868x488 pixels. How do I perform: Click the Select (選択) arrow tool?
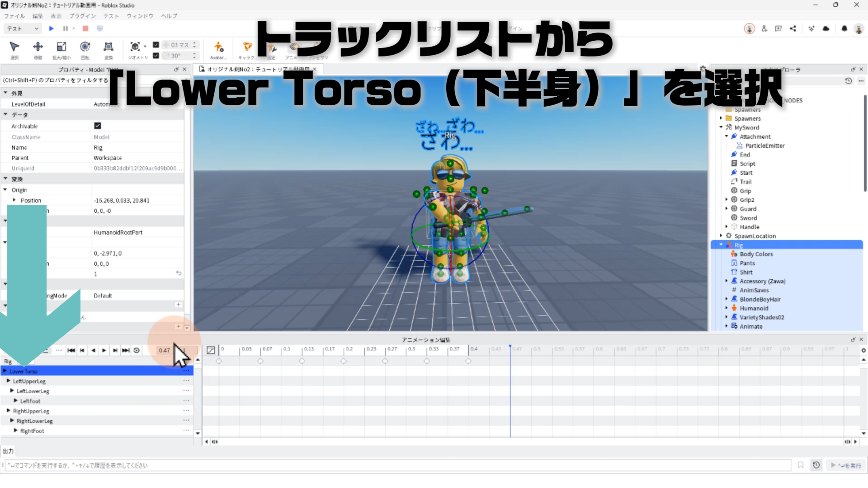coord(14,47)
